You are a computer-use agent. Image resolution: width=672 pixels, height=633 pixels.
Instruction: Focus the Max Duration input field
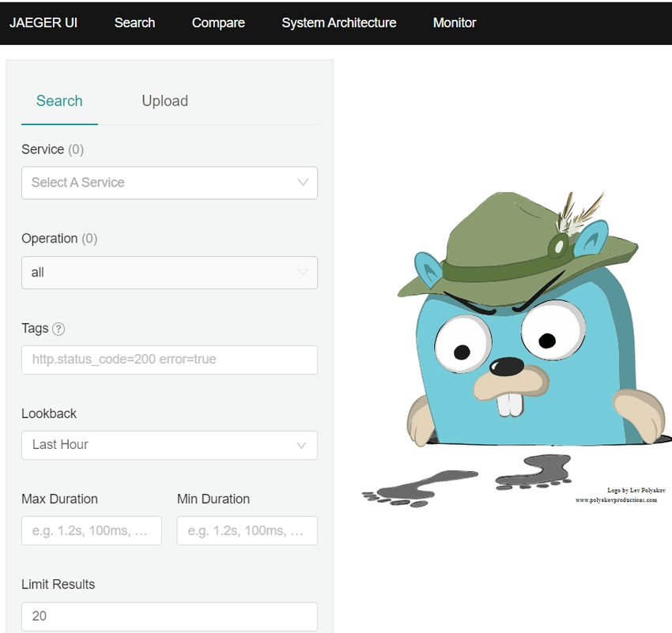91,530
